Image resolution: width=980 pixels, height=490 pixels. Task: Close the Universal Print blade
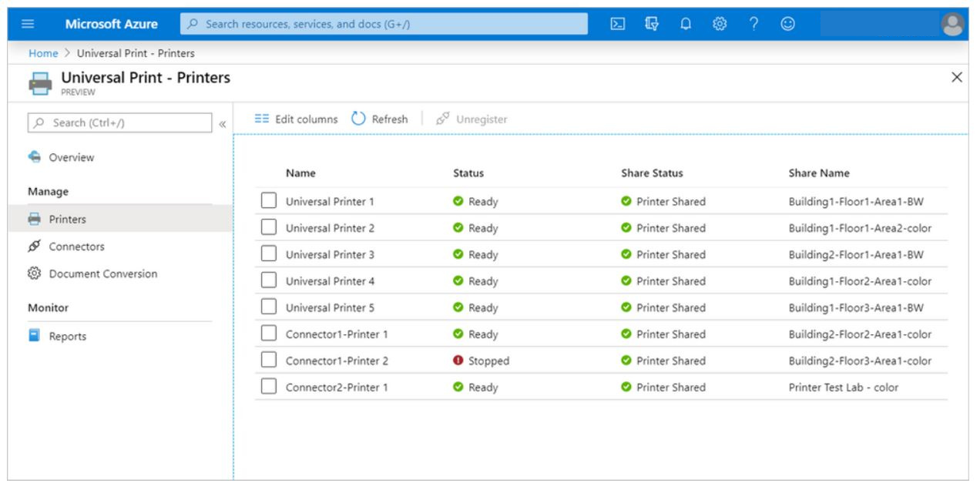[x=957, y=77]
